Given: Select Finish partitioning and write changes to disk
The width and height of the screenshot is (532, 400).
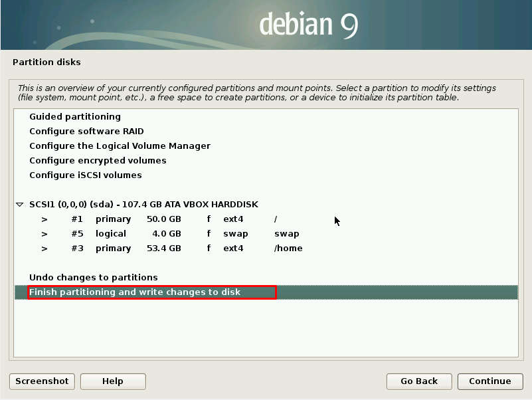Looking at the screenshot, I should pos(266,292).
